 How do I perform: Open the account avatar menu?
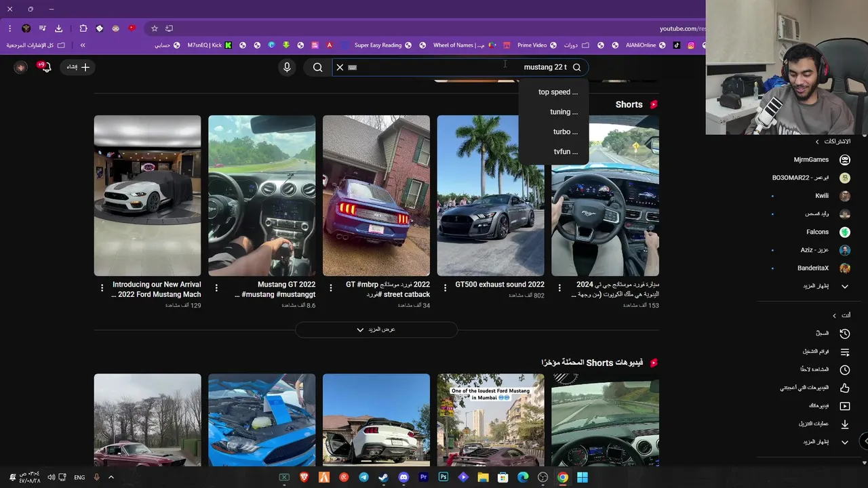click(20, 67)
